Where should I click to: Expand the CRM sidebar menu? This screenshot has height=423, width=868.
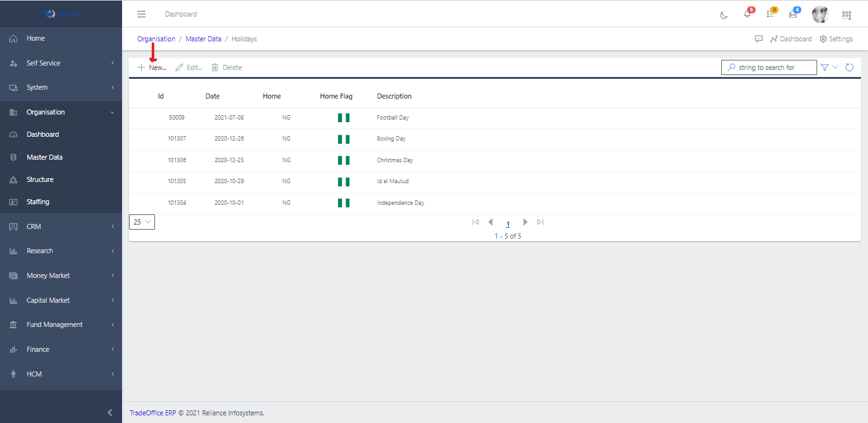[61, 226]
